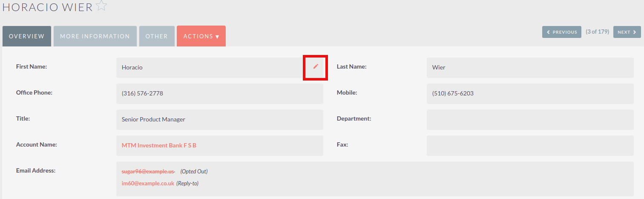The image size is (644, 199).
Task: Advance to the Next contact record
Action: [627, 32]
